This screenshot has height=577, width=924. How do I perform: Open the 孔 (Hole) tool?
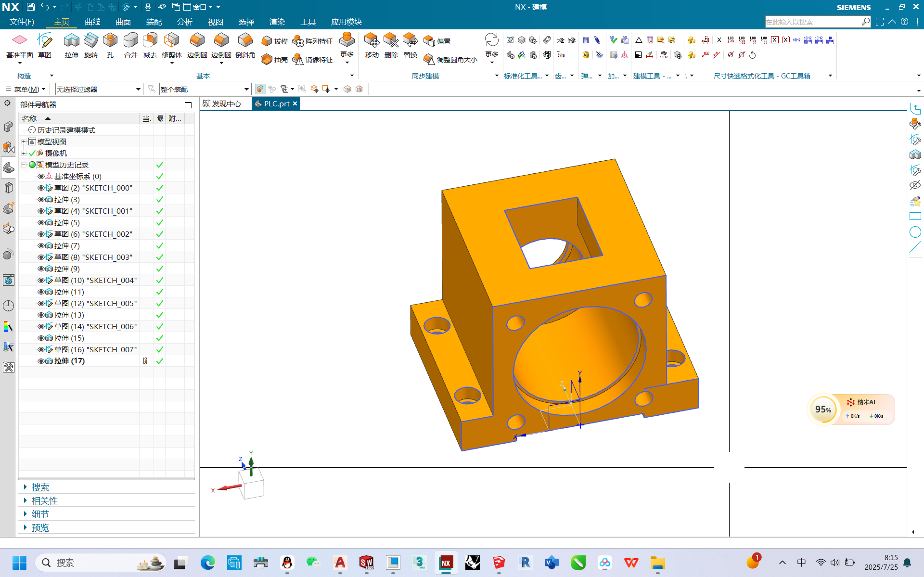110,46
